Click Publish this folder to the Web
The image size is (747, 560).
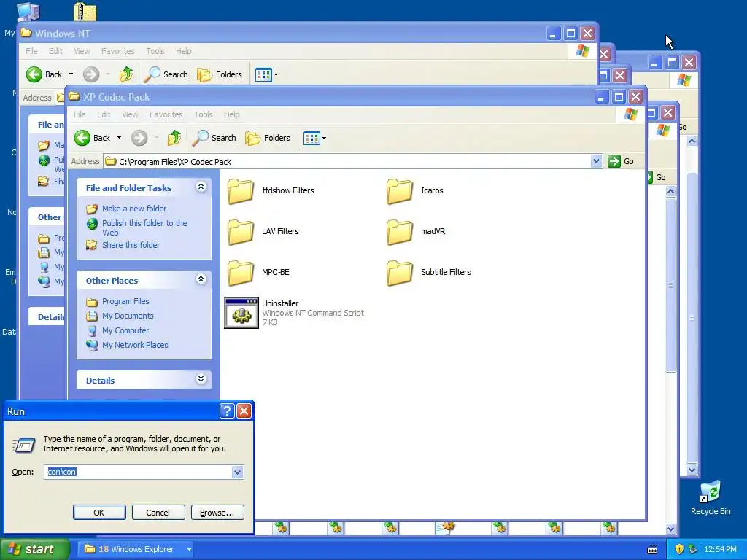click(144, 227)
